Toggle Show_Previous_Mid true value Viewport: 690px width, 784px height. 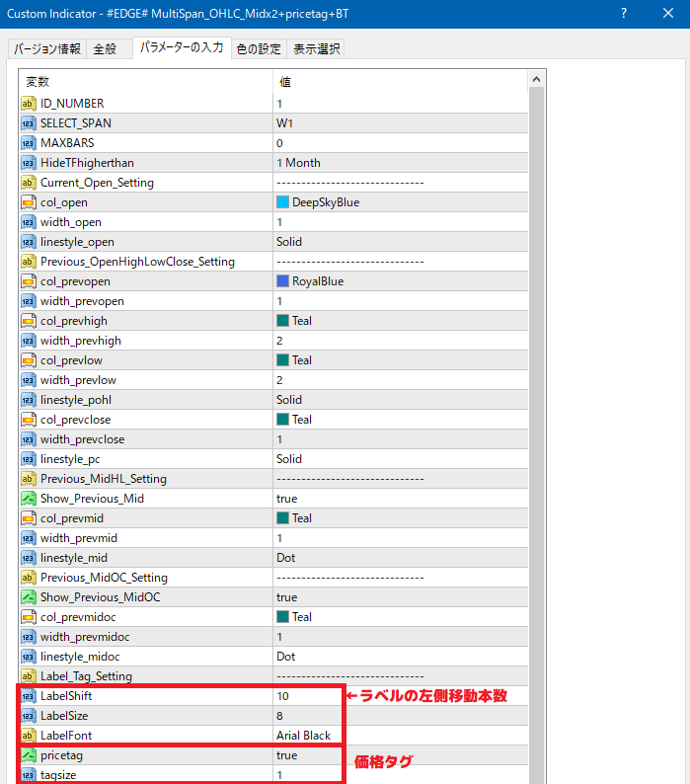click(x=400, y=499)
